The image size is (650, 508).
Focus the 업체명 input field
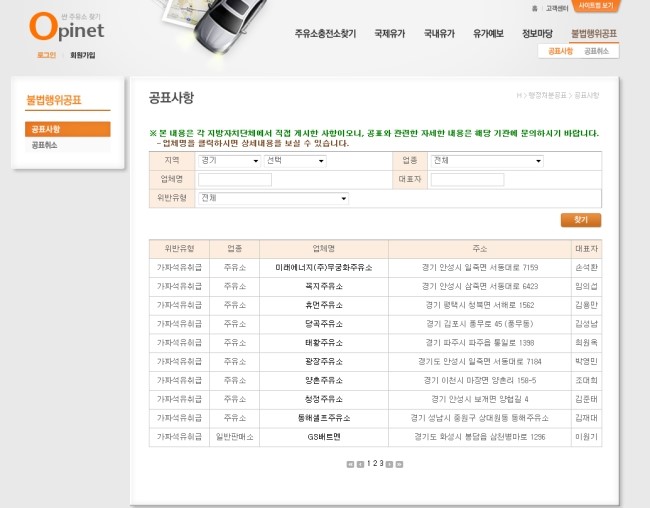(235, 180)
